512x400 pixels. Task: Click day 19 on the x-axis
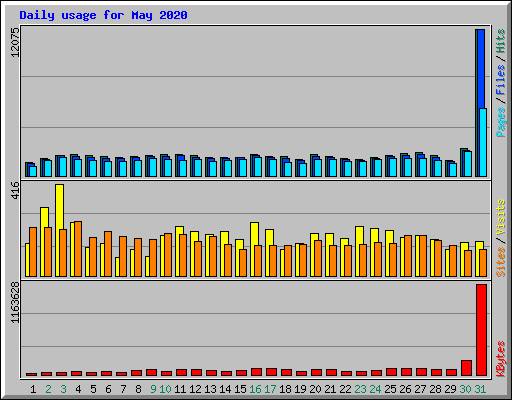click(x=300, y=389)
